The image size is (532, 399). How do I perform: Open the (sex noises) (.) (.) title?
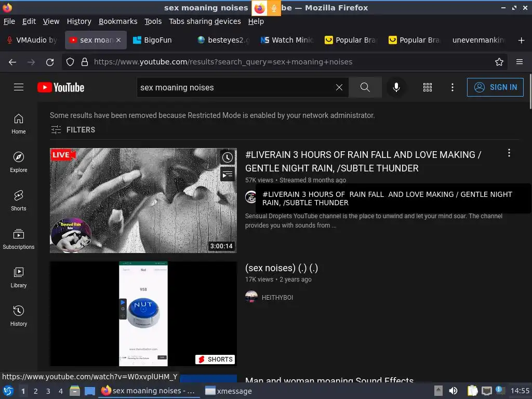click(281, 268)
